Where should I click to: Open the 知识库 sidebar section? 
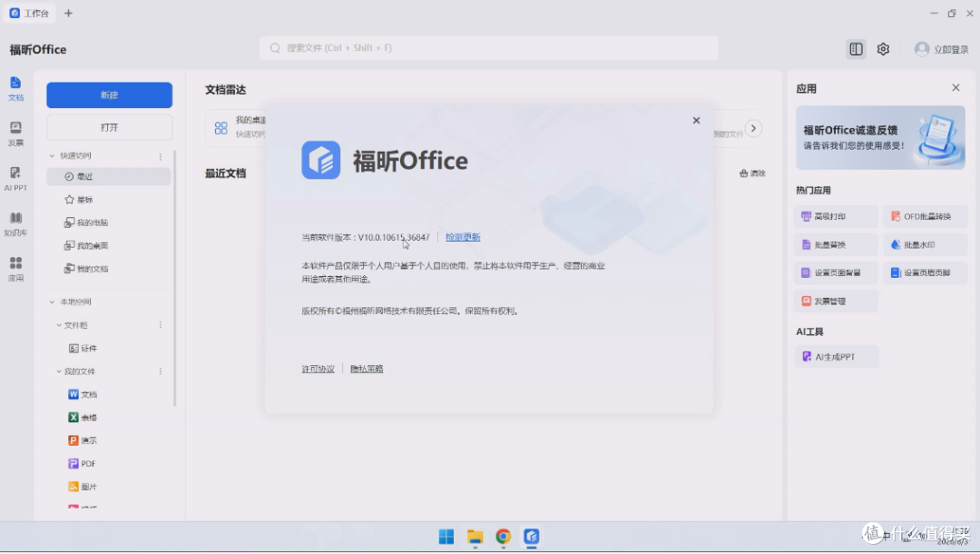[15, 223]
